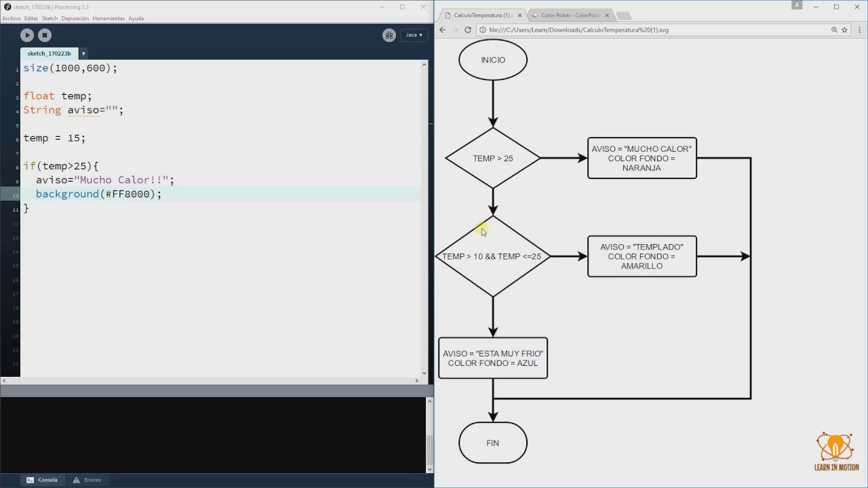Open the Ayuda menu
868x488 pixels.
click(136, 18)
